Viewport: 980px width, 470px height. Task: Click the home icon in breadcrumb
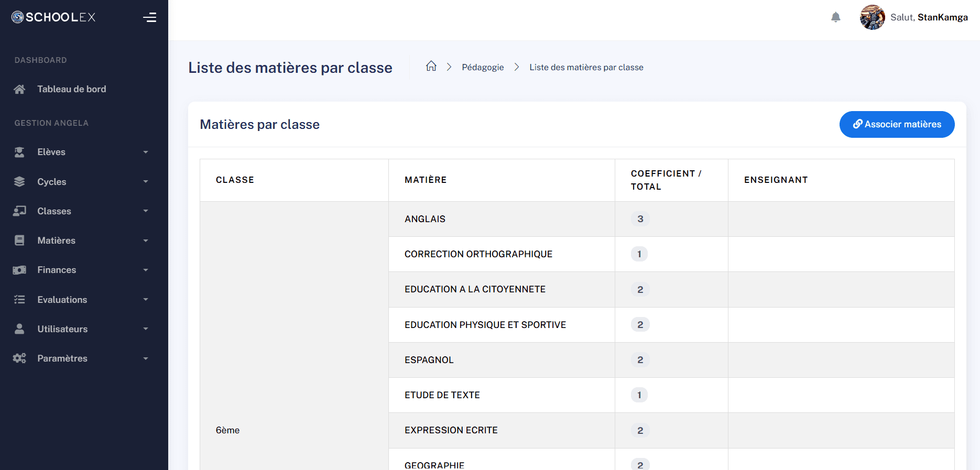pyautogui.click(x=431, y=66)
